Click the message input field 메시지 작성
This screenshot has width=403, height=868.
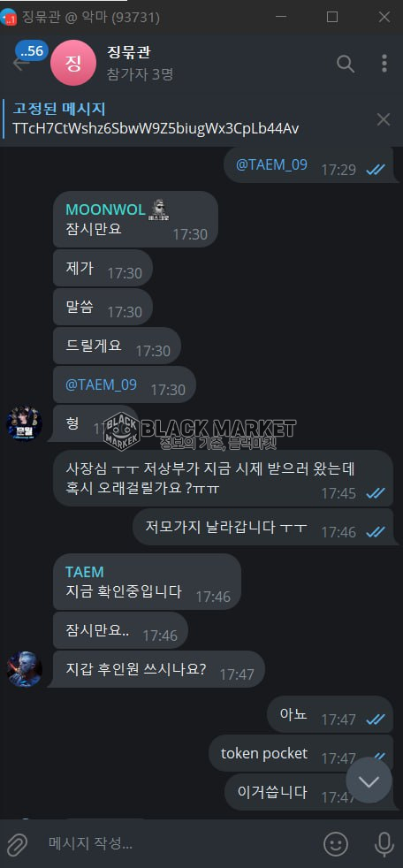(177, 843)
